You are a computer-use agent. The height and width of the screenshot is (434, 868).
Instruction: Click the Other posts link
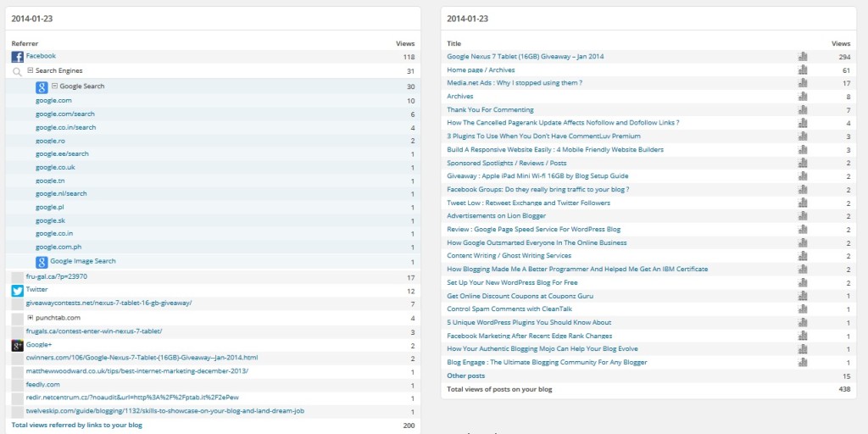click(465, 376)
